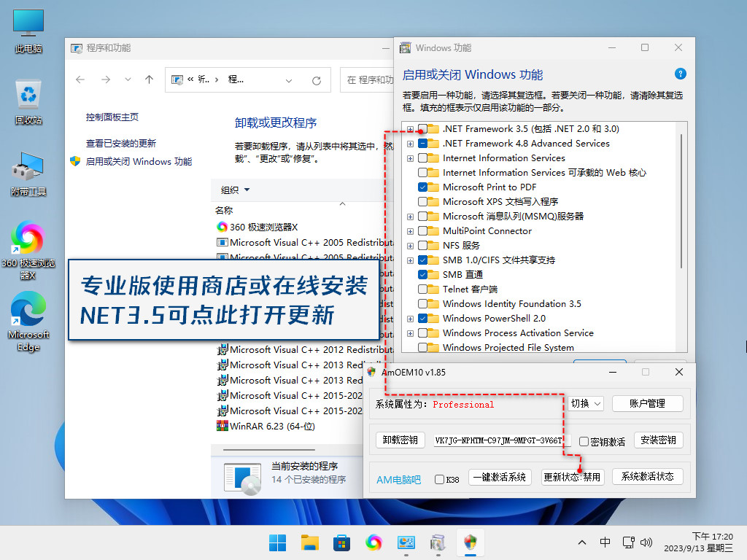The image size is (747, 560).
Task: Show hidden system tray icons
Action: point(581,542)
